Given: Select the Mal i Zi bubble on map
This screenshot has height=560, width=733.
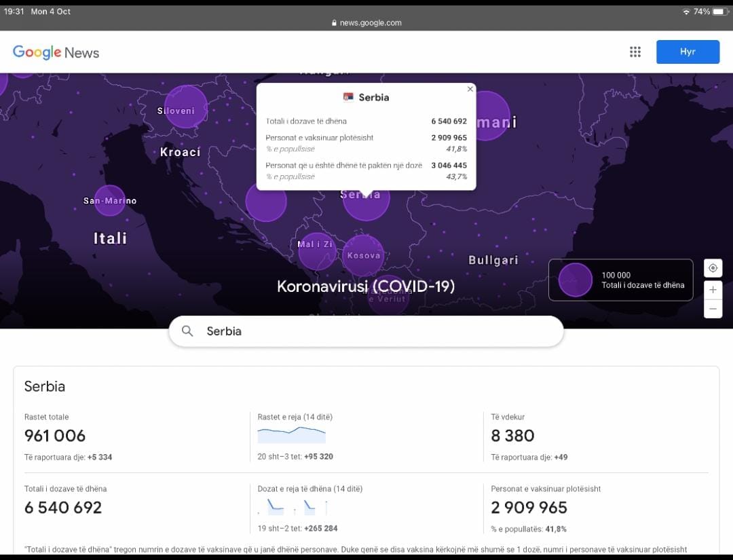Looking at the screenshot, I should coord(316,248).
